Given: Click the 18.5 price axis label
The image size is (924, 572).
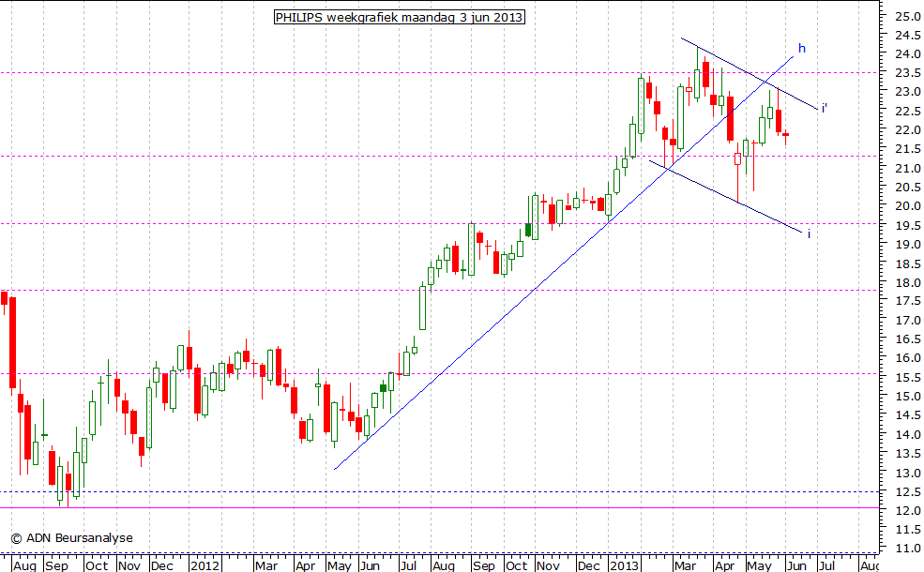Looking at the screenshot, I should click(907, 263).
